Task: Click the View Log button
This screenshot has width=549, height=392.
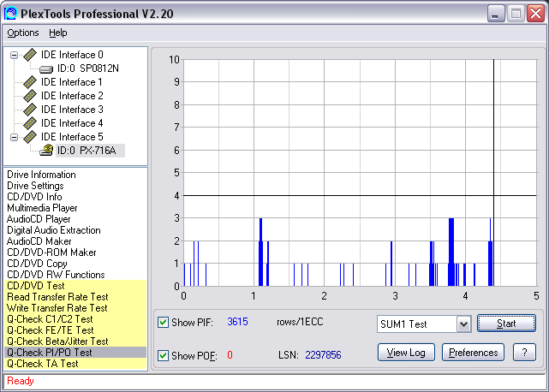Action: (406, 353)
